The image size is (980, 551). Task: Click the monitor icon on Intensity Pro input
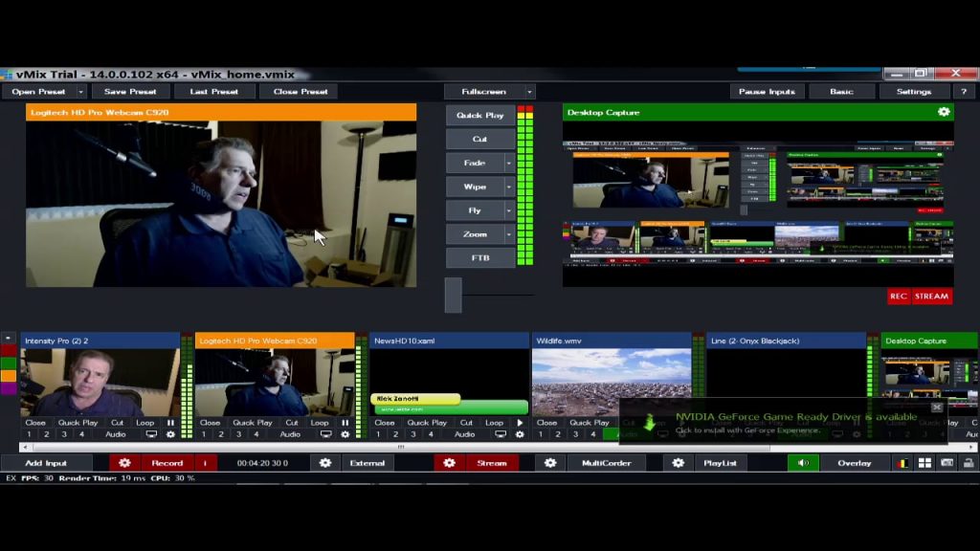coord(151,434)
